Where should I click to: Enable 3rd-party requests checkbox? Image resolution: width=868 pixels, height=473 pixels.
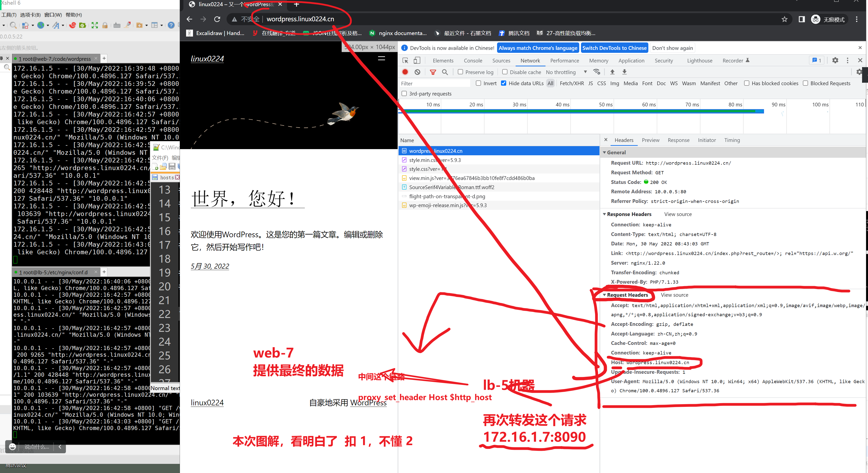point(404,94)
